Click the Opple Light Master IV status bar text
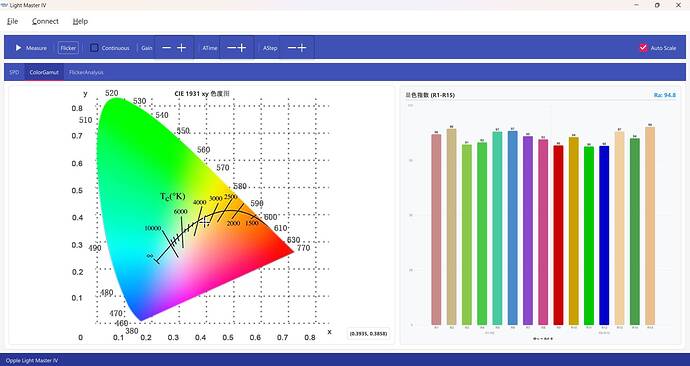690x366 pixels. click(32, 361)
